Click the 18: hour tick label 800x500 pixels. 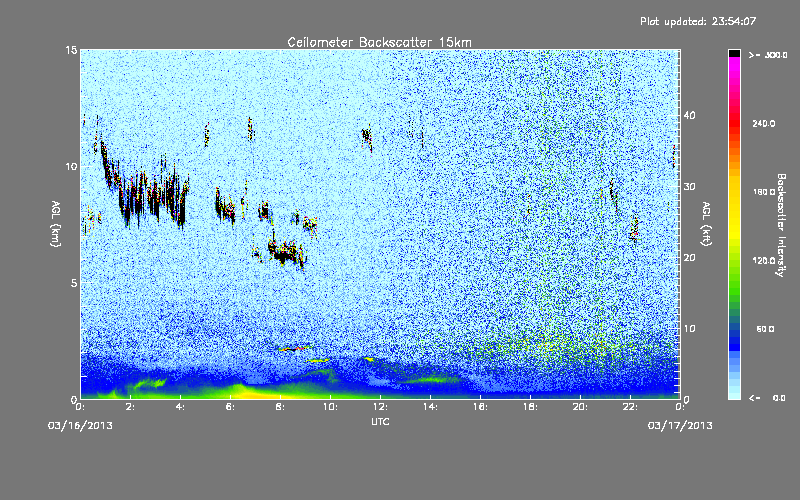[x=530, y=407]
